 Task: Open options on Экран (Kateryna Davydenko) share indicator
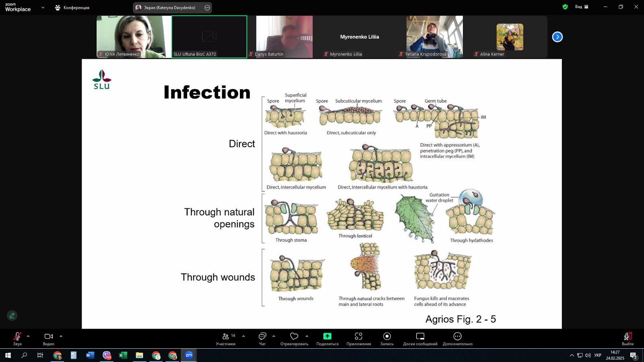[x=207, y=8]
